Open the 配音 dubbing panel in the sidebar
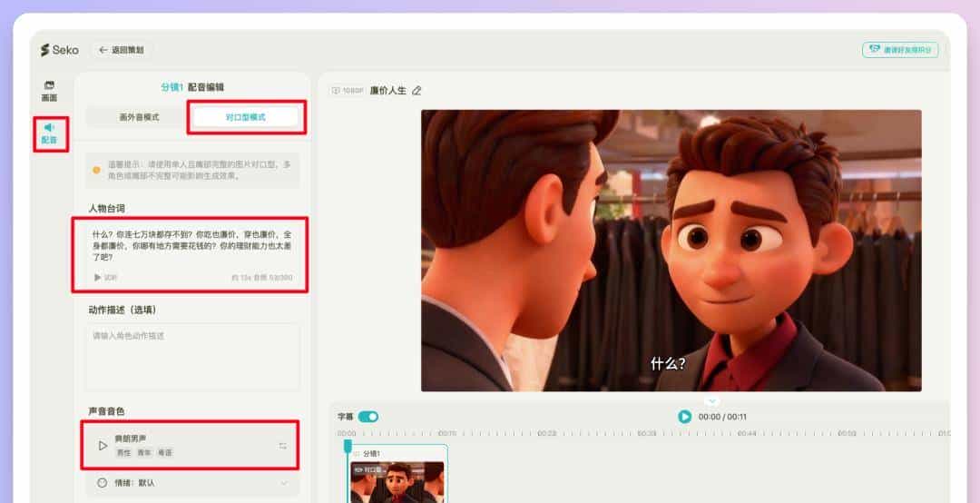Image resolution: width=980 pixels, height=503 pixels. 49,133
